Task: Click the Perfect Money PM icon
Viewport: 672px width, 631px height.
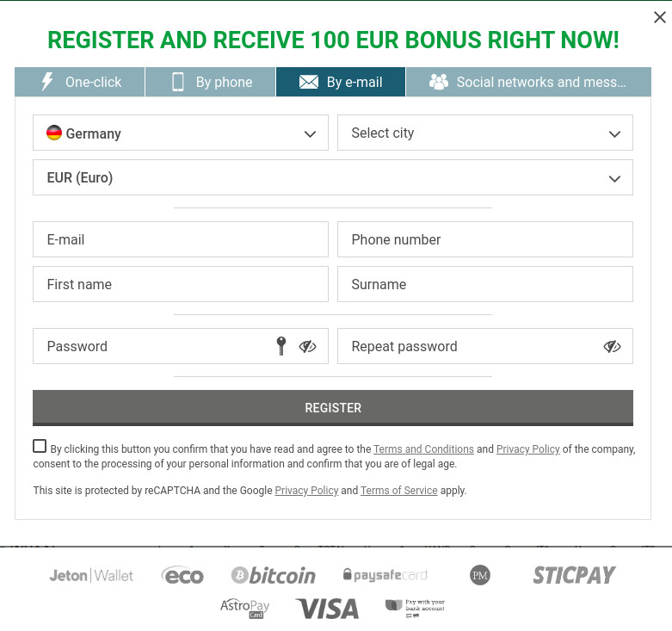Action: tap(480, 575)
